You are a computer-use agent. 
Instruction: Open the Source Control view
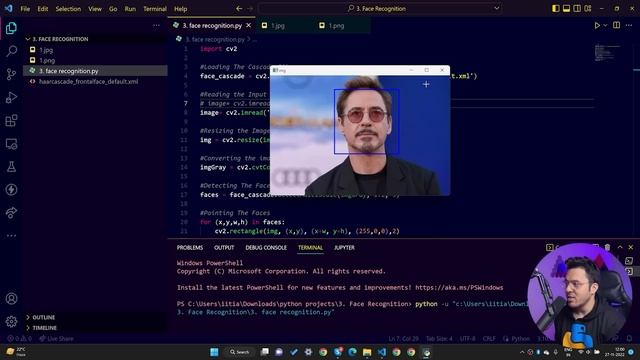tap(11, 74)
